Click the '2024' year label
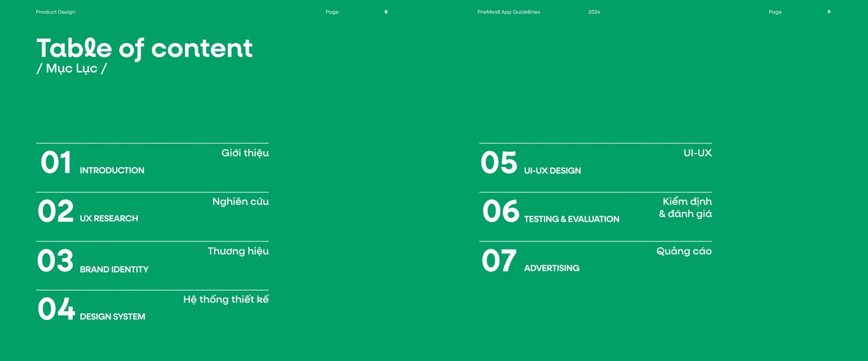Viewport: 868px width, 361px height. [594, 12]
